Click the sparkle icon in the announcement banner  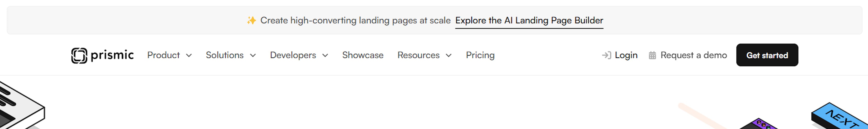(251, 21)
